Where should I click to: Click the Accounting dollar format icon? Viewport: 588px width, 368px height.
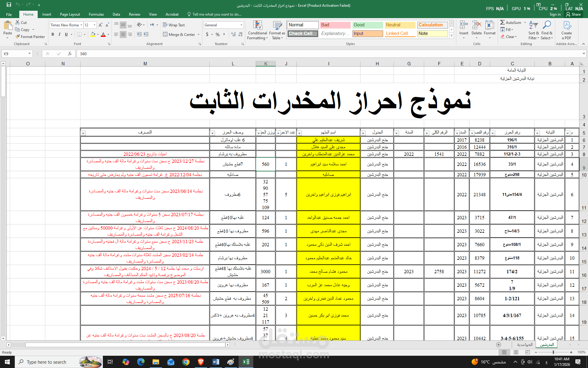tap(207, 34)
